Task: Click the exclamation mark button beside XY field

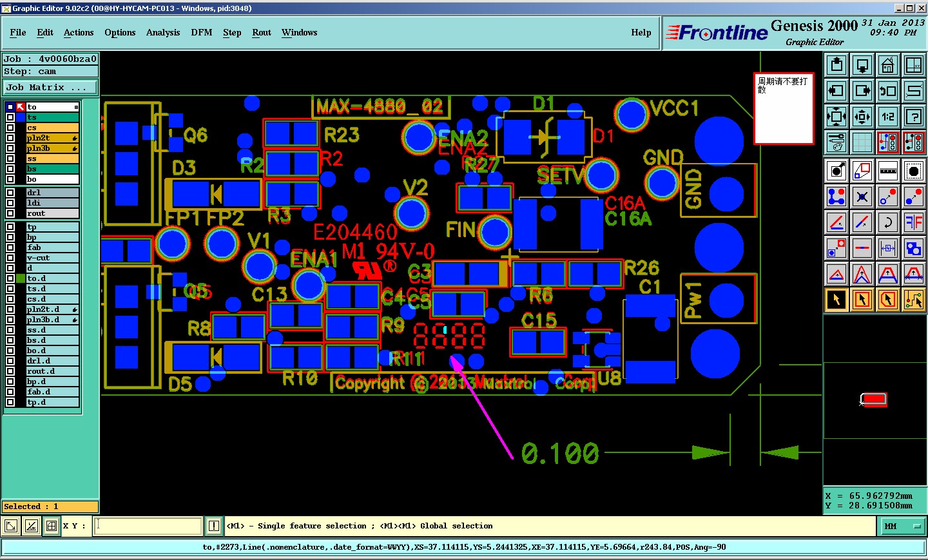Action: tap(214, 526)
